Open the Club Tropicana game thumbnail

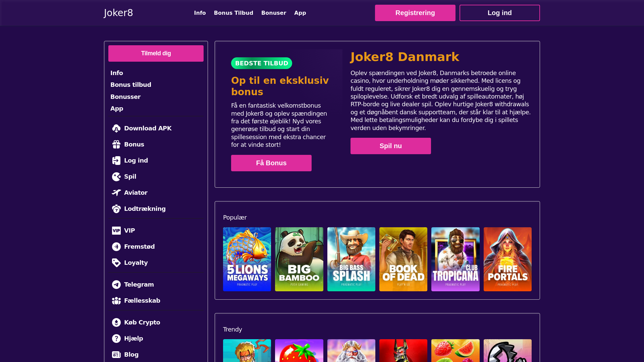point(455,259)
